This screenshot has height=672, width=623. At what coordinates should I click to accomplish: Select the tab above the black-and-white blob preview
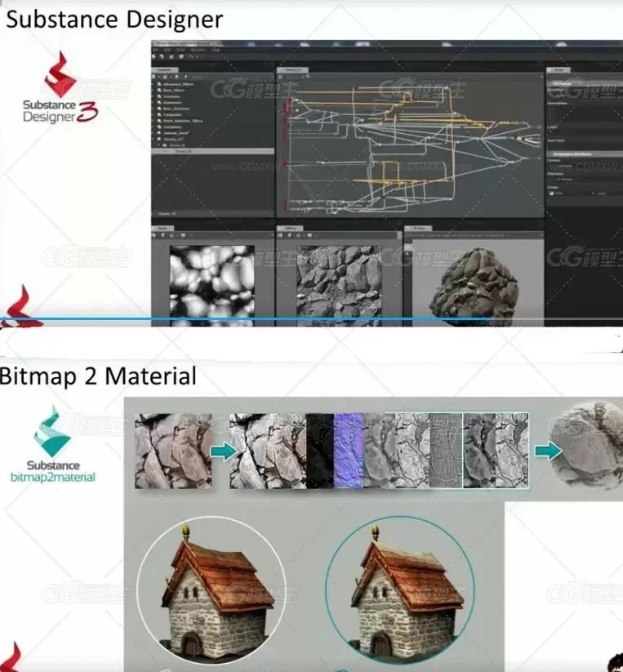[163, 229]
